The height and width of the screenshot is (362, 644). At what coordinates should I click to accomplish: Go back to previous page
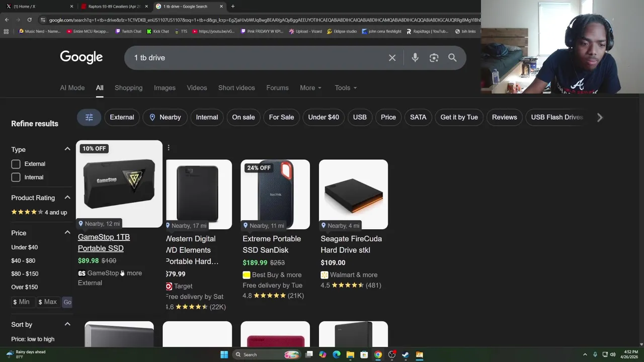tap(7, 20)
